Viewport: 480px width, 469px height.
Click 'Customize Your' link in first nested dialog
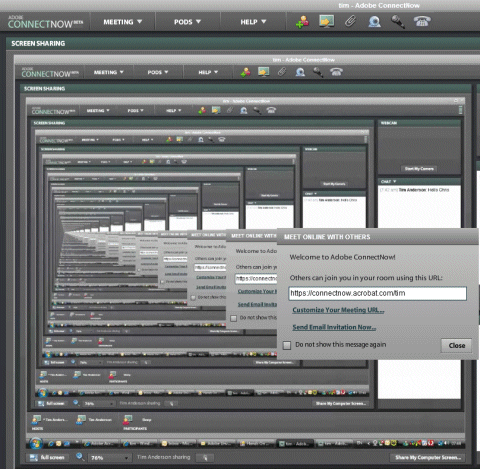point(257,291)
